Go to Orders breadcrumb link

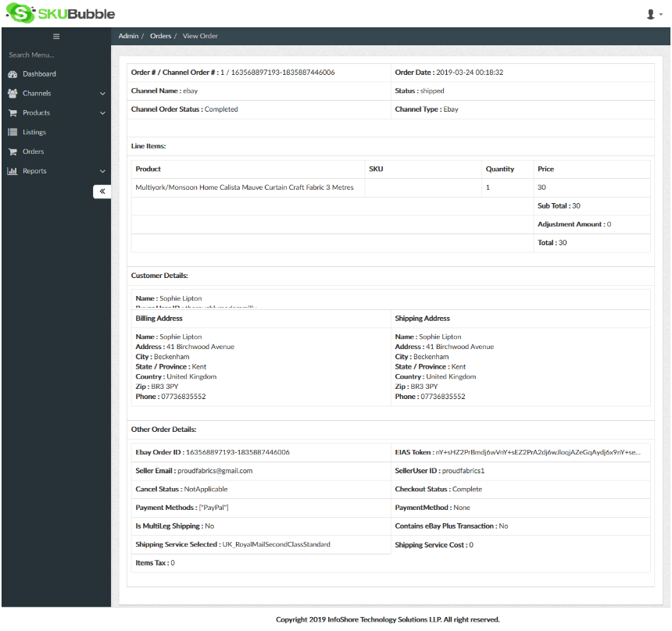(x=161, y=36)
